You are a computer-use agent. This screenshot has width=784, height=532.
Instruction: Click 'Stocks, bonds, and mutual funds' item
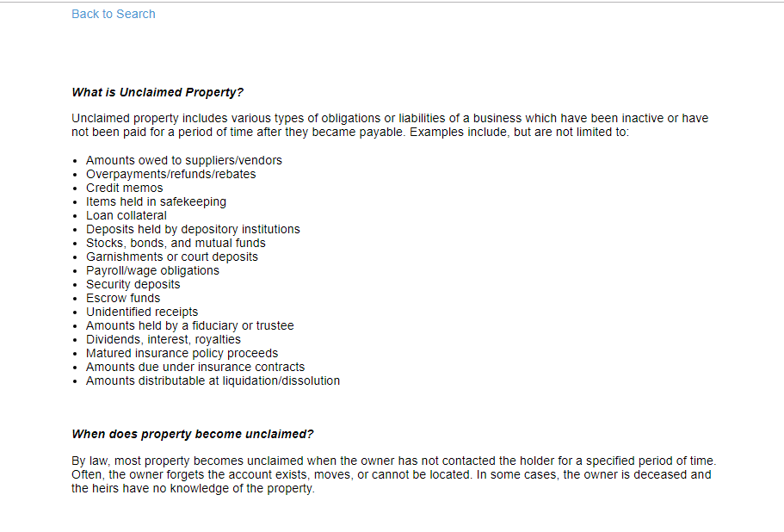pyautogui.click(x=176, y=243)
